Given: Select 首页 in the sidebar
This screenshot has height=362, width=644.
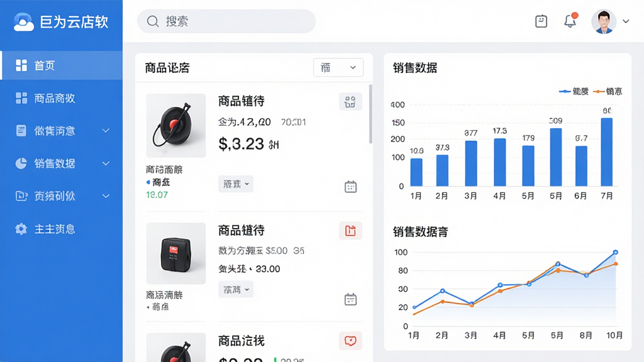Looking at the screenshot, I should point(61,65).
